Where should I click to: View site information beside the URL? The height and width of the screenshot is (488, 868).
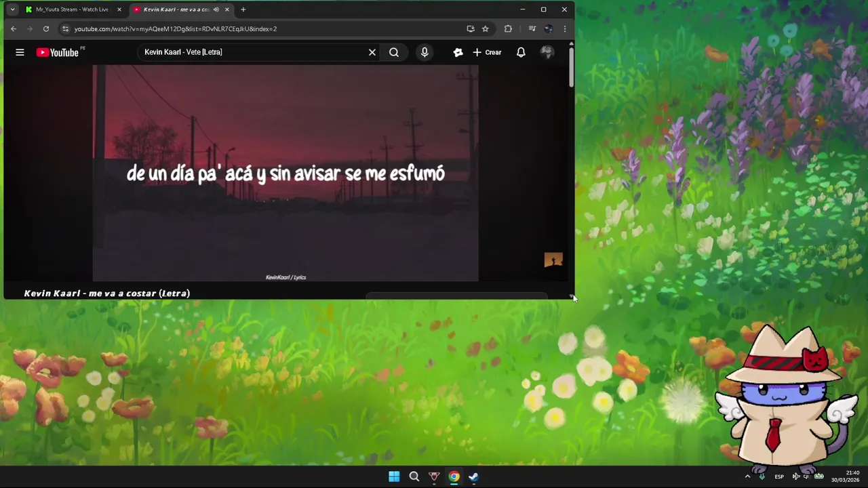65,28
